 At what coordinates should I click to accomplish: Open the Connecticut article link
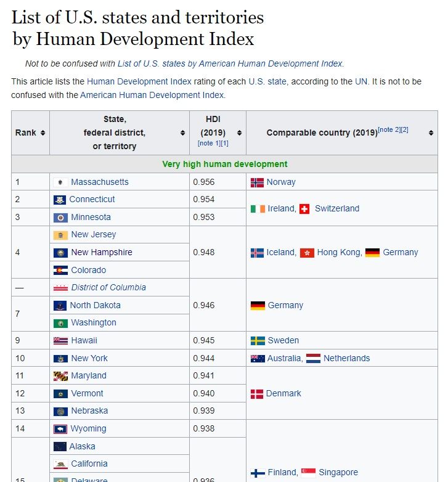click(x=92, y=200)
